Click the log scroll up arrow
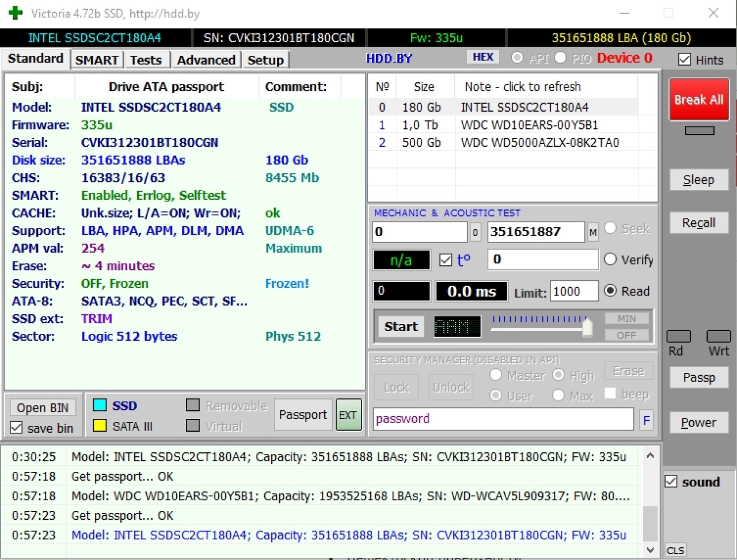 (650, 456)
